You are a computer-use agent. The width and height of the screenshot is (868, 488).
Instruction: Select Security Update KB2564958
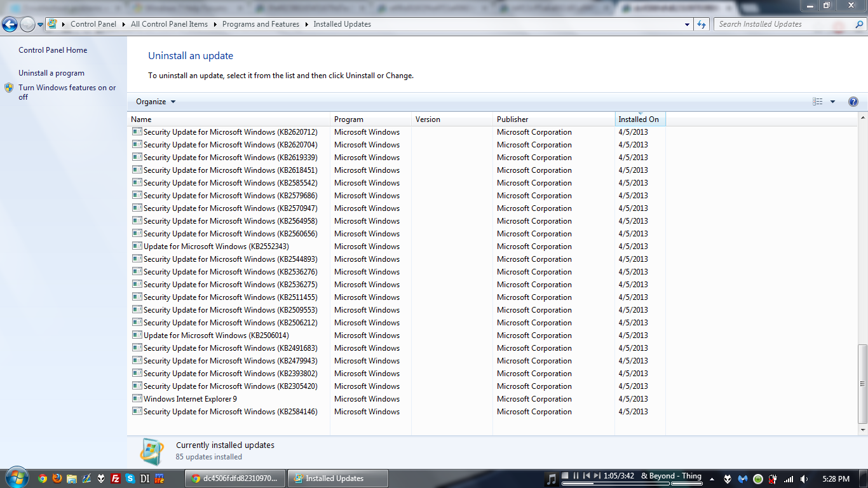click(x=398, y=221)
